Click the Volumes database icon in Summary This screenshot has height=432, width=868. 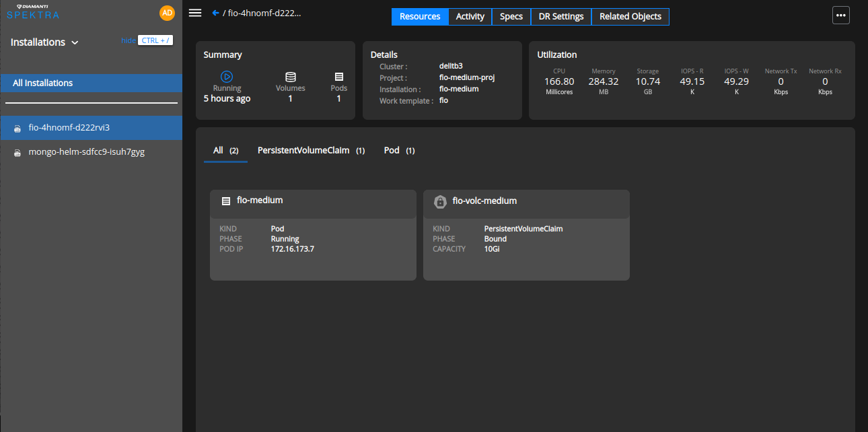291,77
